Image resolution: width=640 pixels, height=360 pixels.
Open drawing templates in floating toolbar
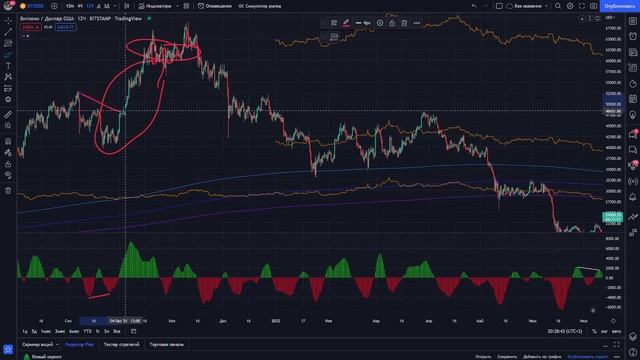click(334, 23)
